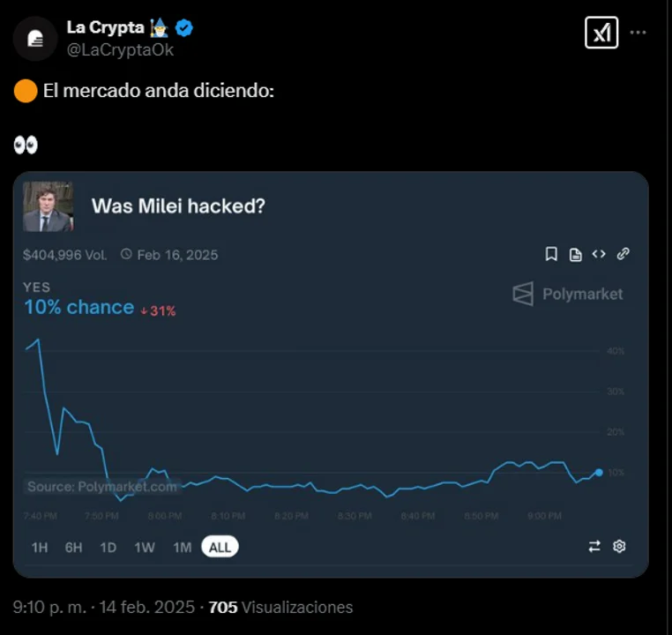Open the @LaCryptaOk handle link

pyautogui.click(x=120, y=50)
